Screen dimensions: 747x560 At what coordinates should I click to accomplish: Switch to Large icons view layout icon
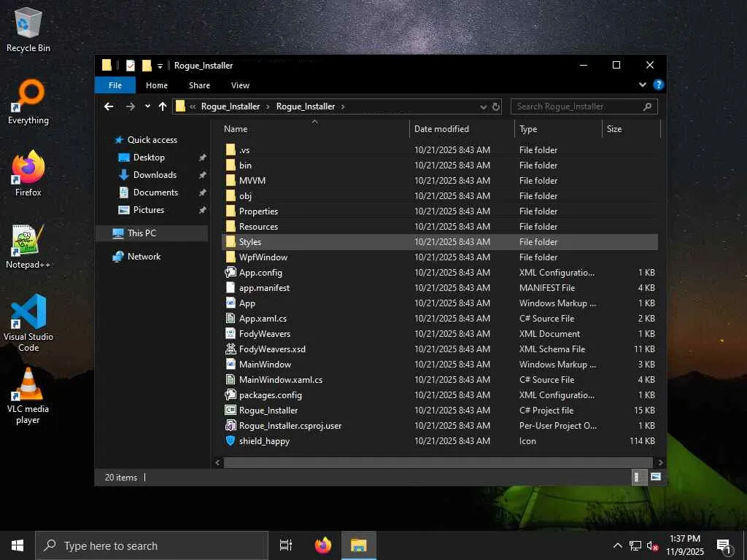656,477
